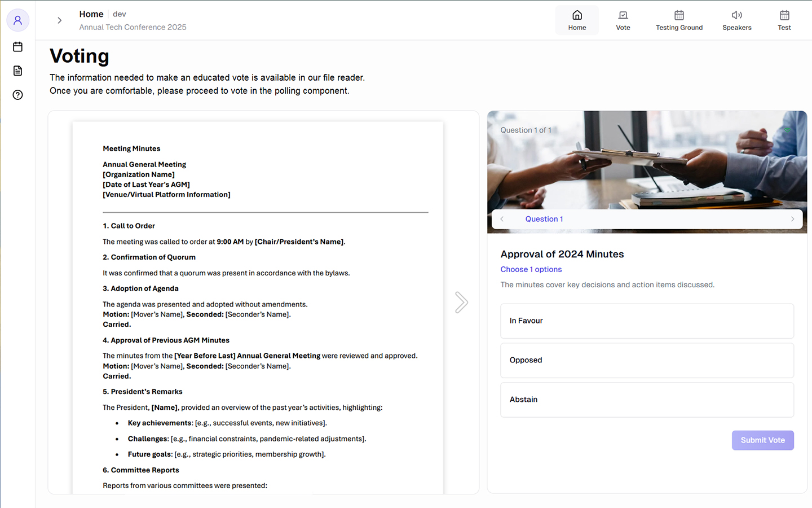Go to next page of meeting minutes

pos(461,303)
